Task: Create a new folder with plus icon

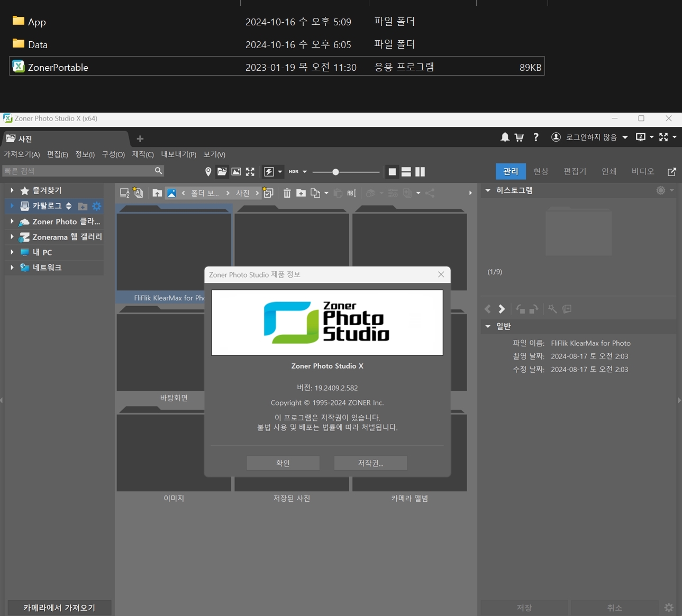Action: [x=301, y=193]
